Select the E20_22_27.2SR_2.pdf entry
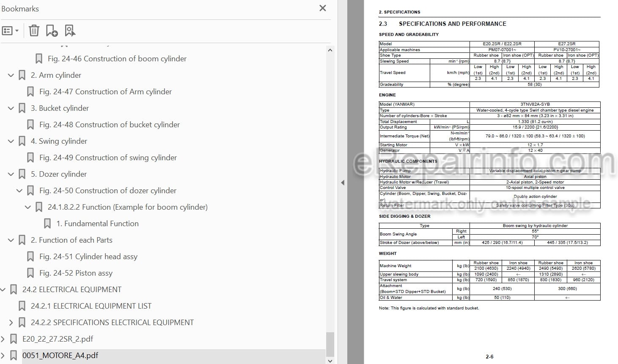 pos(58,339)
